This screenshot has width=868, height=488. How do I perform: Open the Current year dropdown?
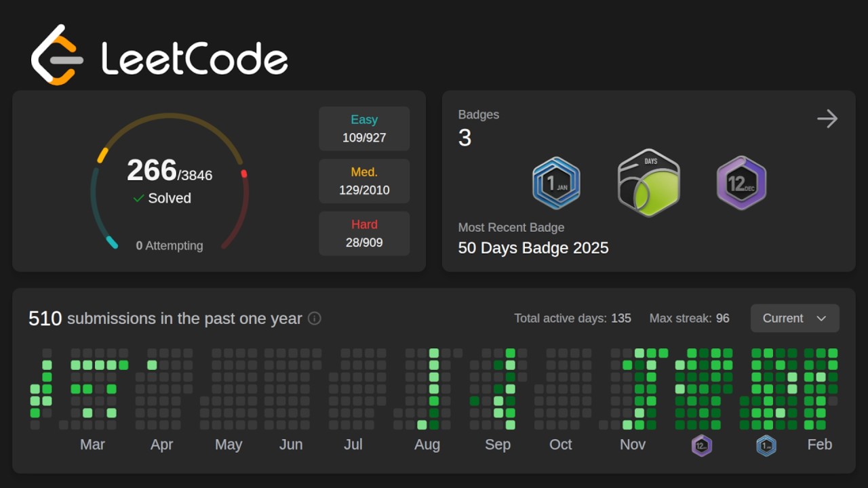[794, 319]
